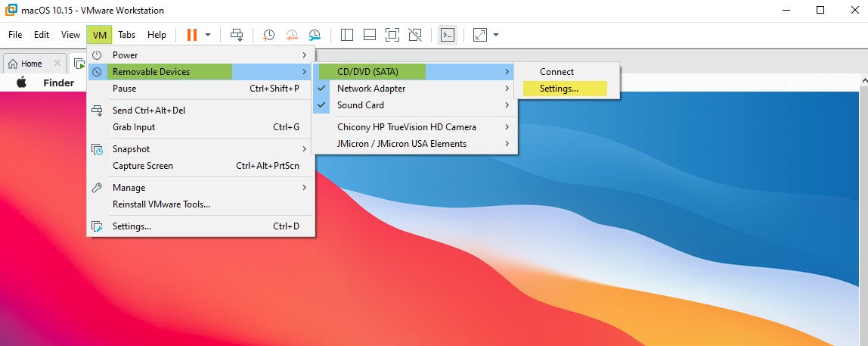Switch to the Home tab
Image resolution: width=868 pixels, height=346 pixels.
pyautogui.click(x=34, y=64)
